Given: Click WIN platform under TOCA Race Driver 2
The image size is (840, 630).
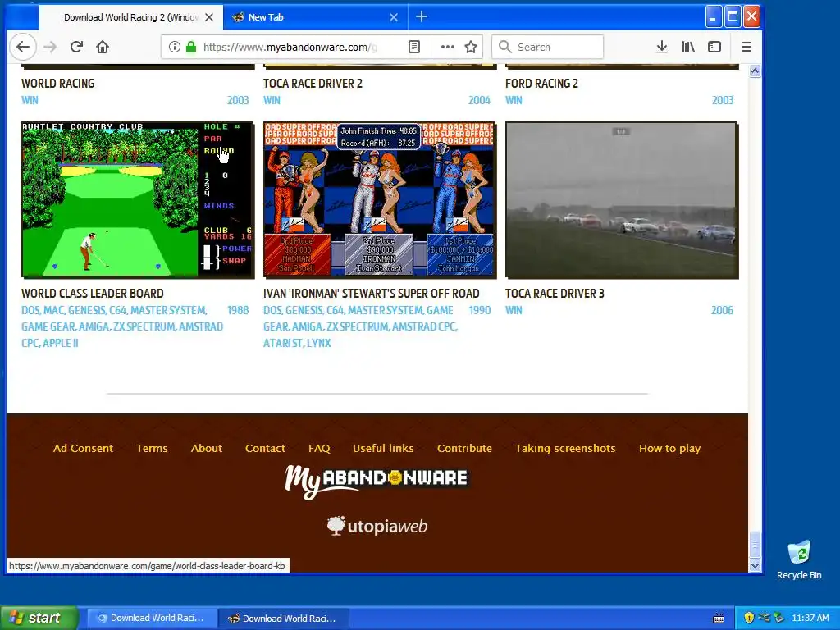Looking at the screenshot, I should coord(272,100).
